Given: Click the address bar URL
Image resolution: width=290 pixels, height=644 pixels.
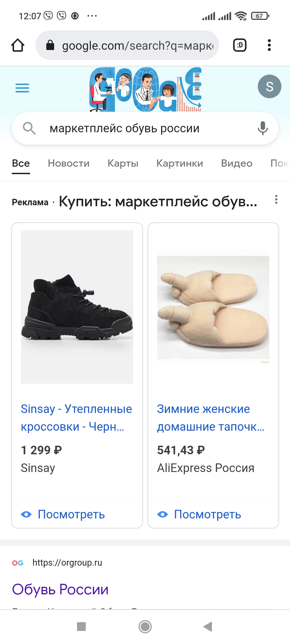Looking at the screenshot, I should (x=137, y=45).
